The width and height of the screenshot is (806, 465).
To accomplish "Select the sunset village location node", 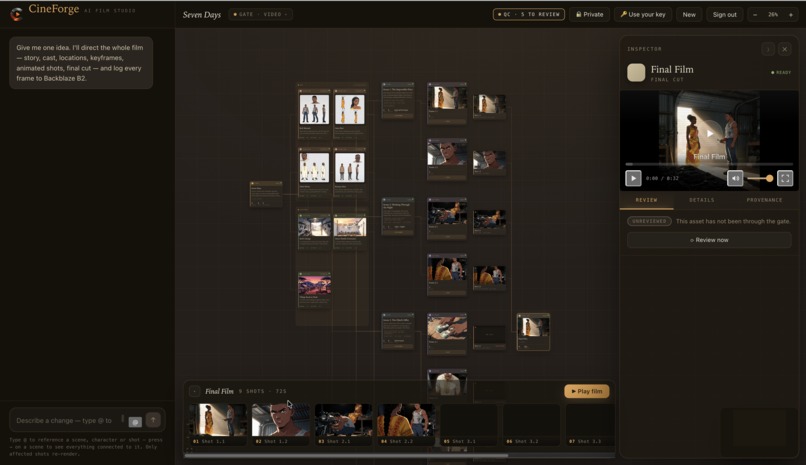I will coord(314,290).
